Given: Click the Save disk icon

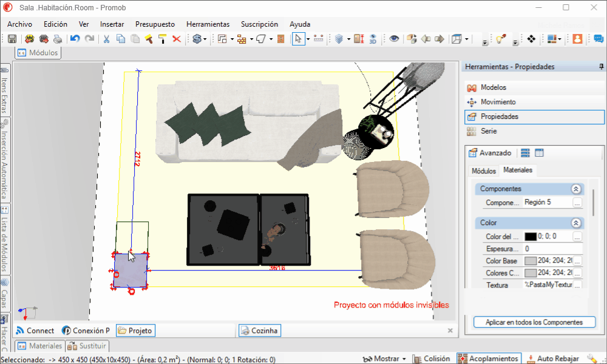Looking at the screenshot, I should 12,39.
